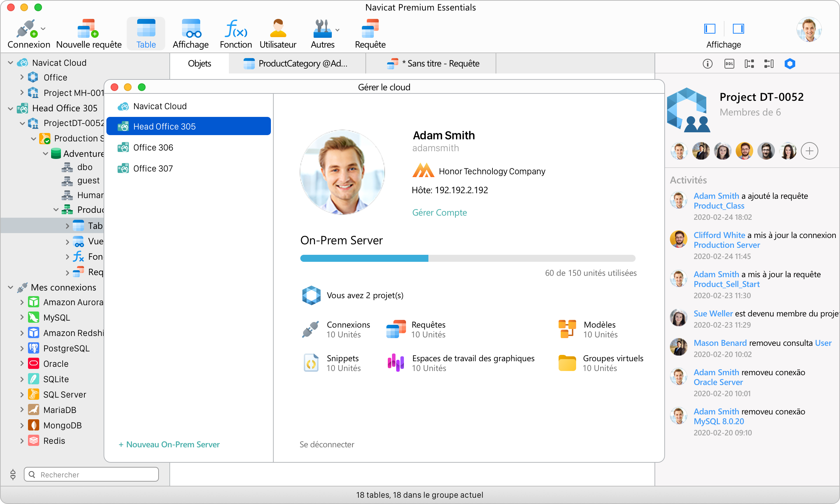Select Navicat Cloud in Gérer le cloud list
The width and height of the screenshot is (840, 504).
click(189, 106)
